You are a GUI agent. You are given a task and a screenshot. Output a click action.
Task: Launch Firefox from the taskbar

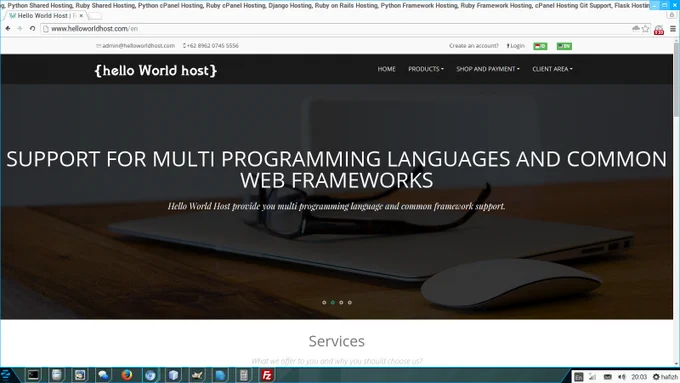pyautogui.click(x=127, y=375)
